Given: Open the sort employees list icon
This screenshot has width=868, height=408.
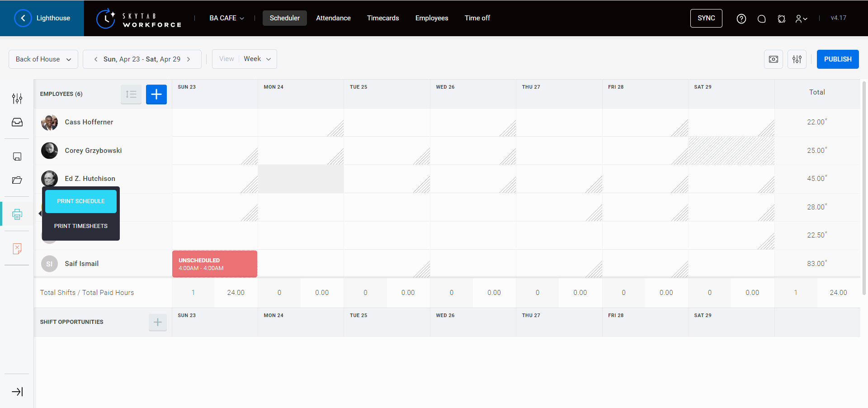Looking at the screenshot, I should 131,94.
